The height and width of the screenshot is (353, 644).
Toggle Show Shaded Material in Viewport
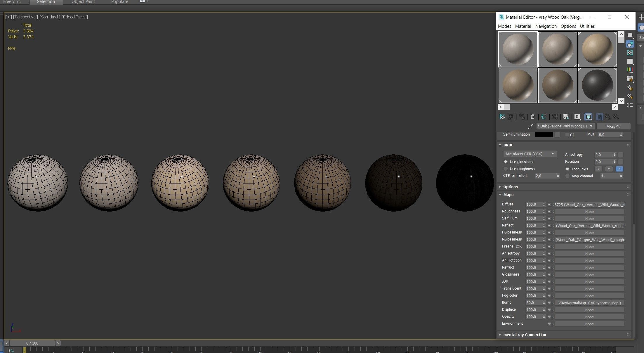tap(588, 117)
